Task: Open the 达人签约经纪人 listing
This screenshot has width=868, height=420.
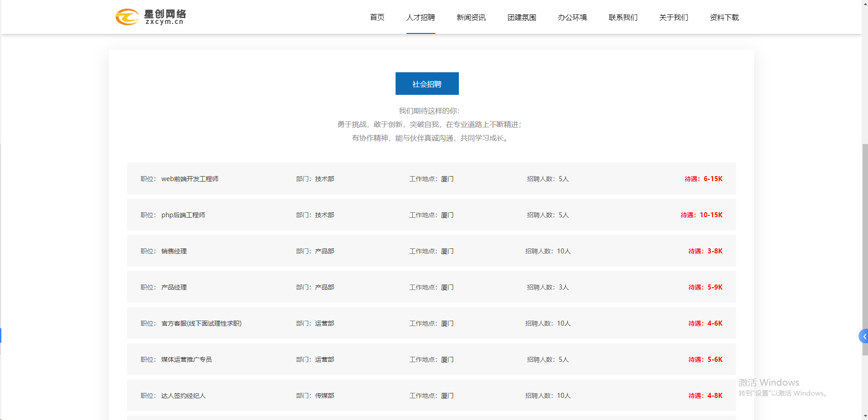Action: pyautogui.click(x=183, y=396)
